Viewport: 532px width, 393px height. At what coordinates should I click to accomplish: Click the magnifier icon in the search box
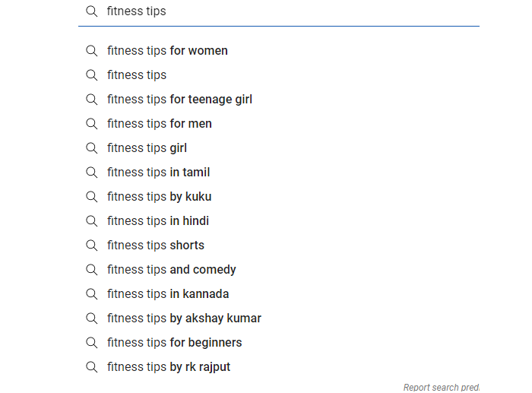tap(92, 11)
